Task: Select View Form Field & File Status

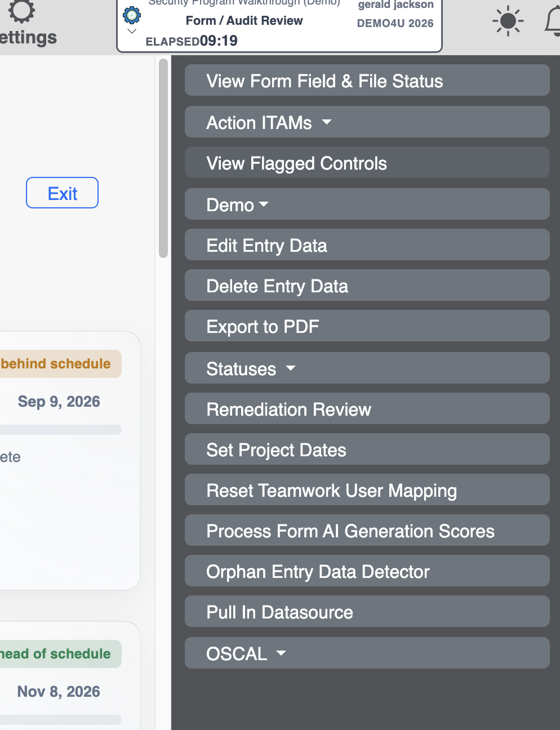Action: point(367,81)
